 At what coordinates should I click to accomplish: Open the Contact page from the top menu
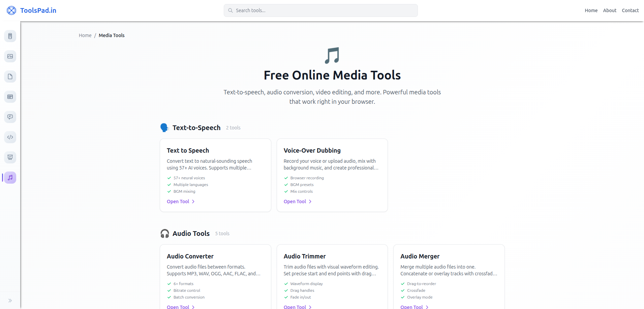click(x=630, y=10)
